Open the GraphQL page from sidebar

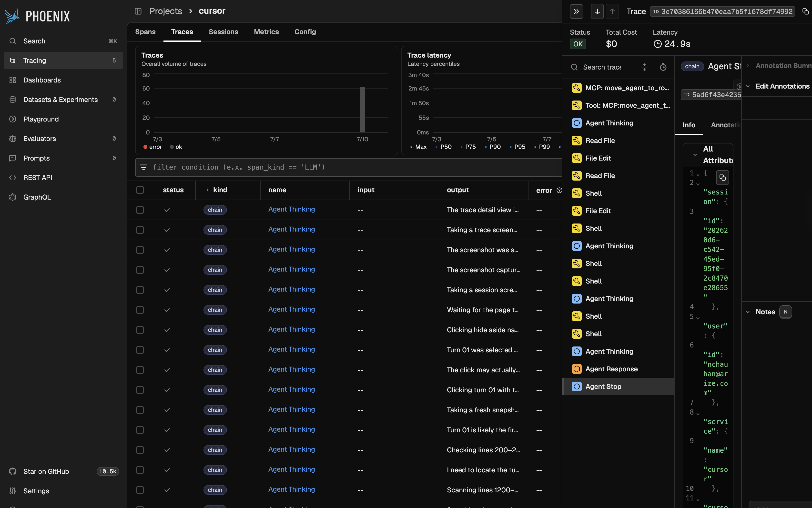click(x=37, y=197)
